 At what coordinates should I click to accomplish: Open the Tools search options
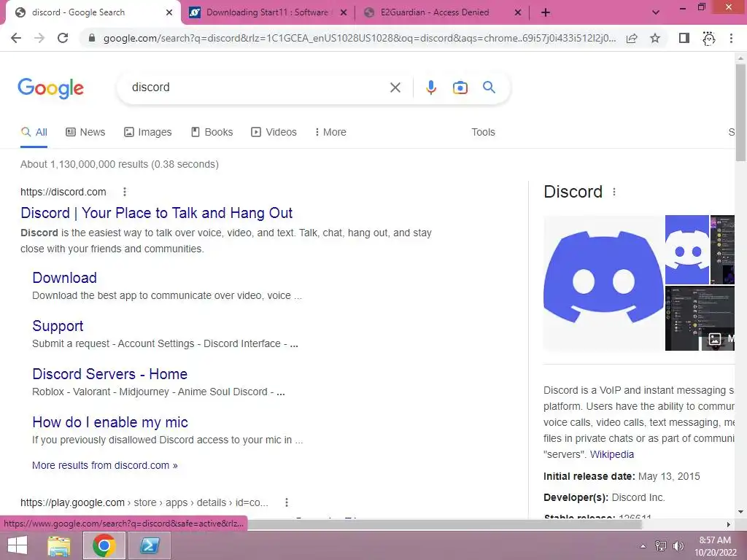pos(483,133)
